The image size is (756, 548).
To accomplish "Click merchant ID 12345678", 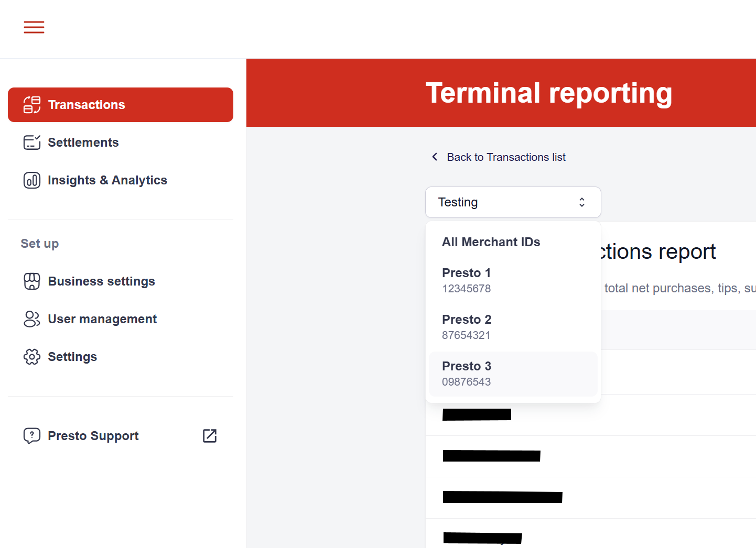I will coord(467,289).
